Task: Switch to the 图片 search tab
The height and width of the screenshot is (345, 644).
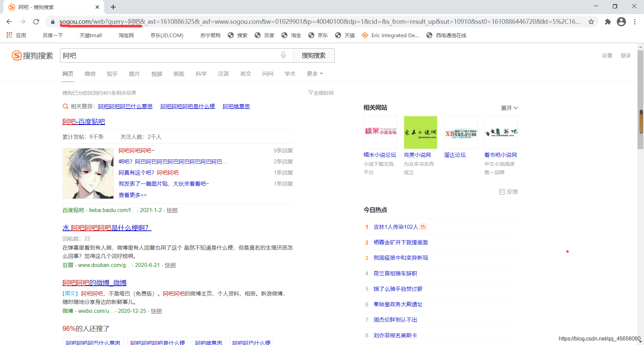Action: (135, 74)
